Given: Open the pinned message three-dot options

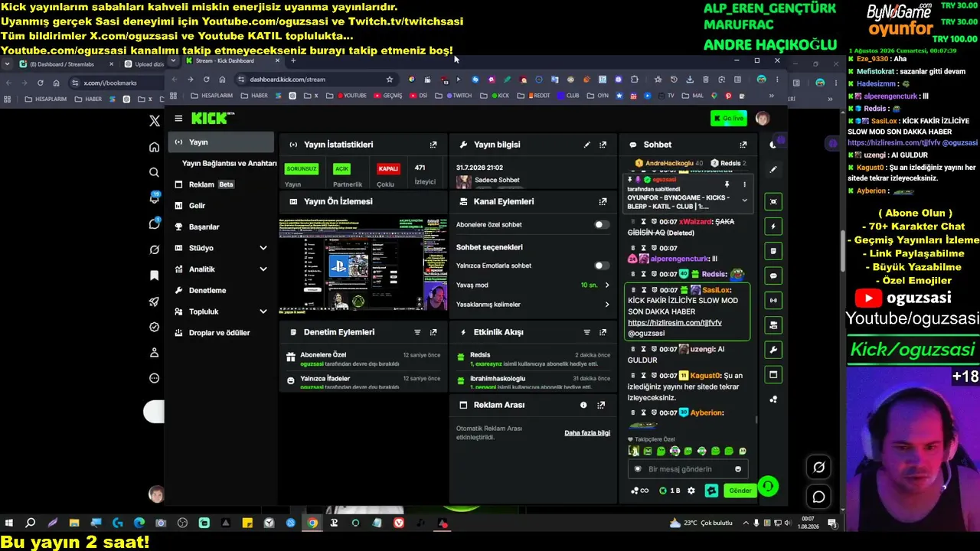Looking at the screenshot, I should click(x=744, y=184).
